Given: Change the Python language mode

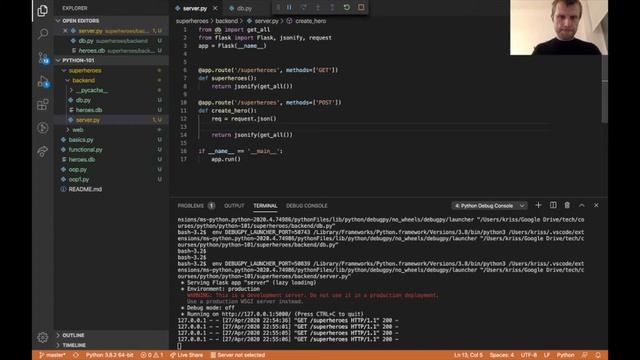Looking at the screenshot, I should (x=565, y=355).
